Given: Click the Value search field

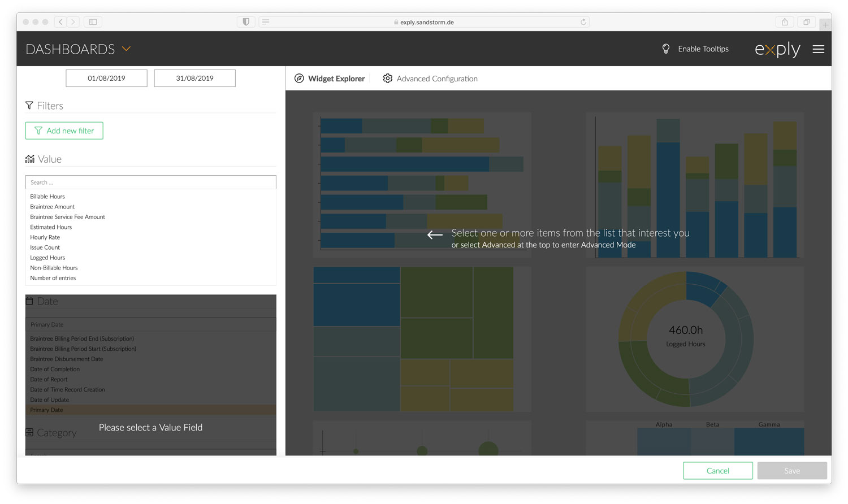Looking at the screenshot, I should pyautogui.click(x=150, y=183).
